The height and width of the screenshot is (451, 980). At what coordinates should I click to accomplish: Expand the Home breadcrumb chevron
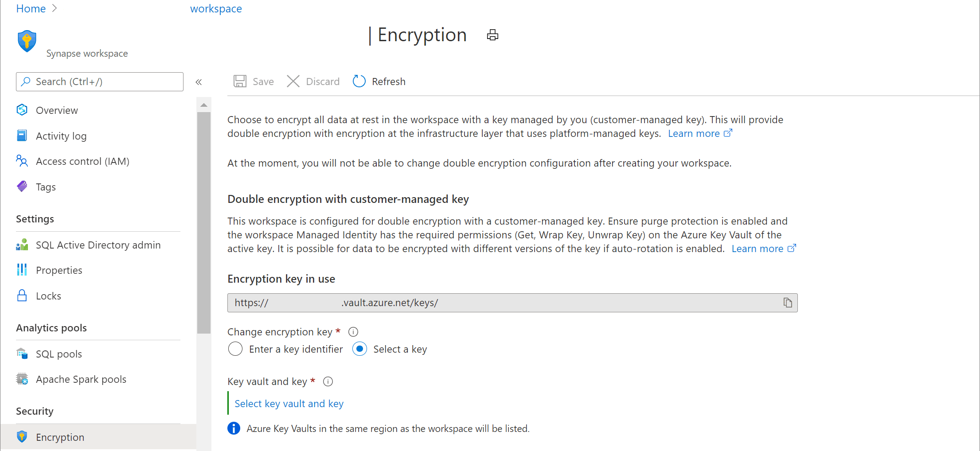[x=55, y=8]
